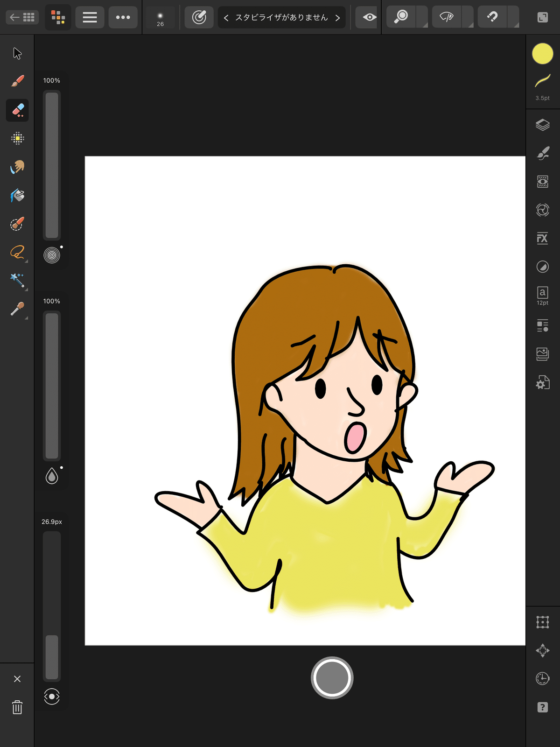Toggle the stabilizer target icon
The width and height of the screenshot is (560, 747).
(x=199, y=17)
